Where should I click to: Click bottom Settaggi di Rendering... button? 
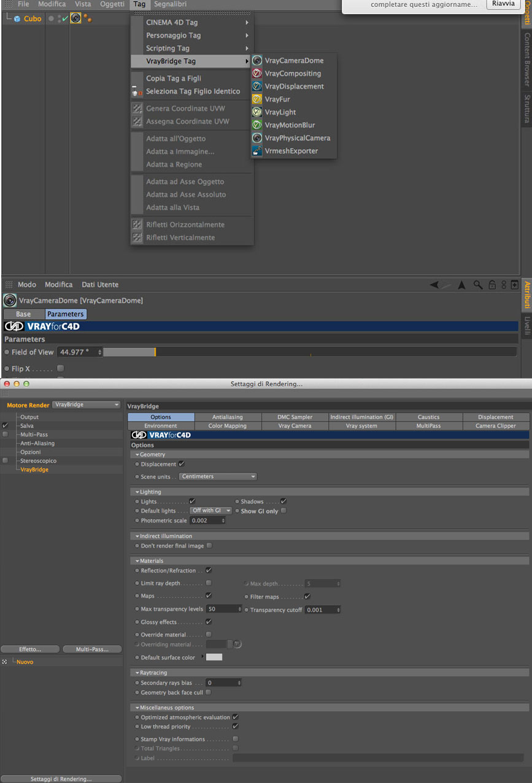click(61, 779)
